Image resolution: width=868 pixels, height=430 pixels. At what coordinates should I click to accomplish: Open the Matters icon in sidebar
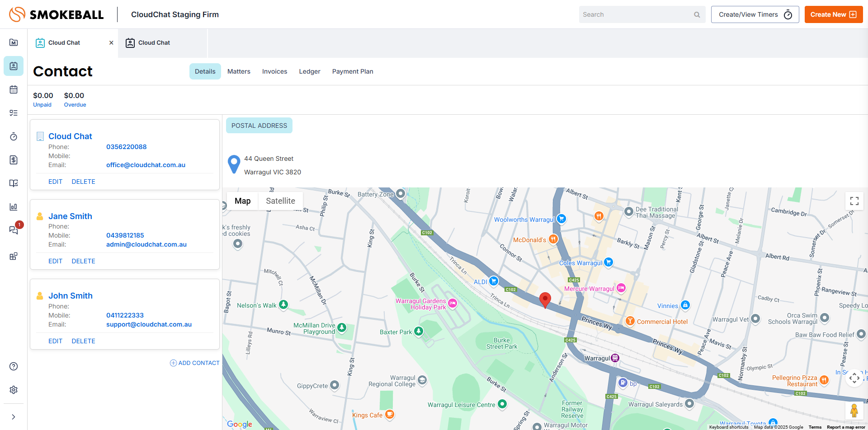14,42
